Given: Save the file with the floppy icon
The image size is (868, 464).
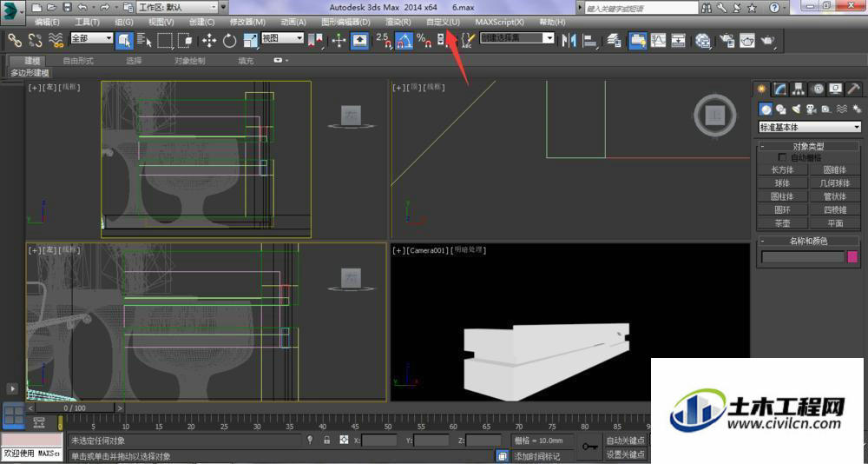Looking at the screenshot, I should [67, 7].
